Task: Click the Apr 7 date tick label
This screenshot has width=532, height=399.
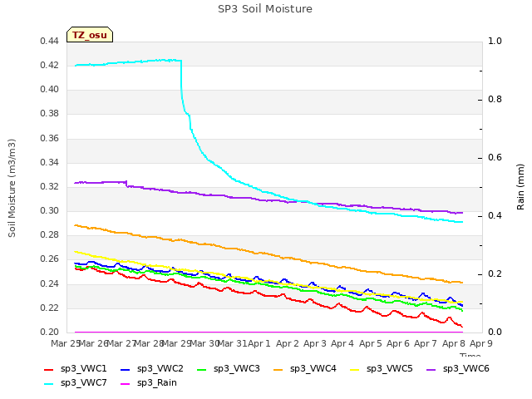Action: (x=426, y=343)
